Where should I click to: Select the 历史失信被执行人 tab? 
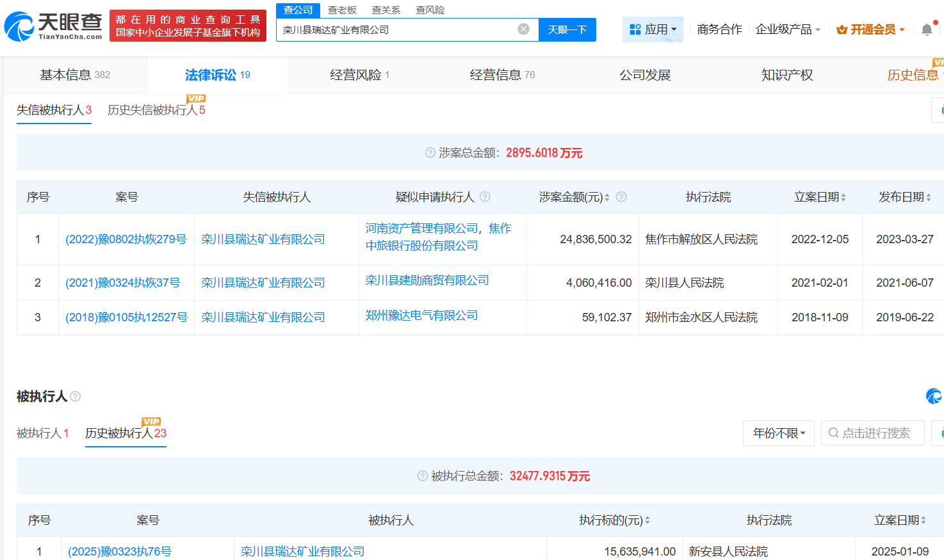coord(156,110)
